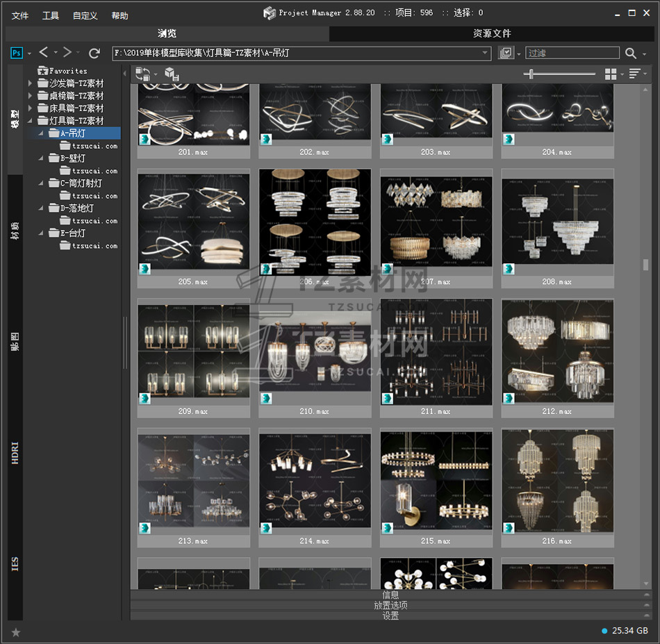Viewport: 660px width, 644px height.
Task: Click the thumbnail size slider
Action: [x=532, y=74]
